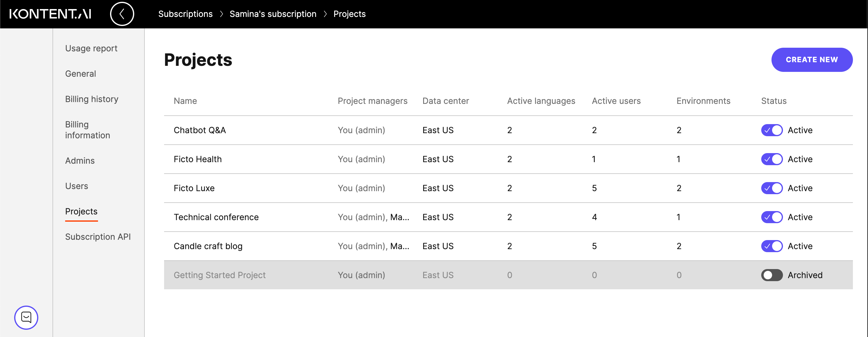Toggle off the Chatbot Q&A active status

coord(771,130)
